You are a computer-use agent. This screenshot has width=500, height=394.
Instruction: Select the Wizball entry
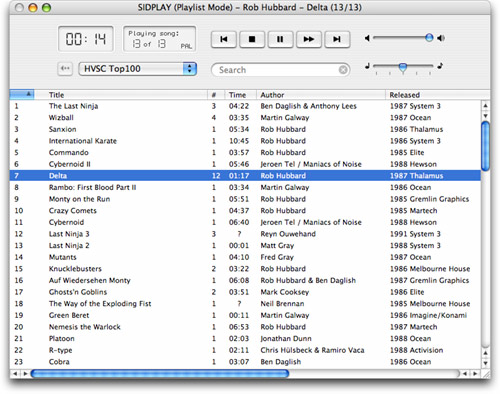click(245, 118)
